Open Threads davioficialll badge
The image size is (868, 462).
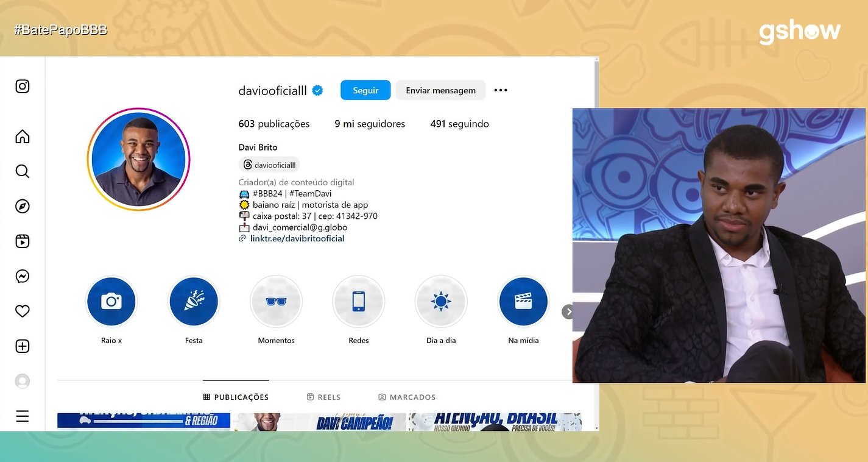click(269, 165)
